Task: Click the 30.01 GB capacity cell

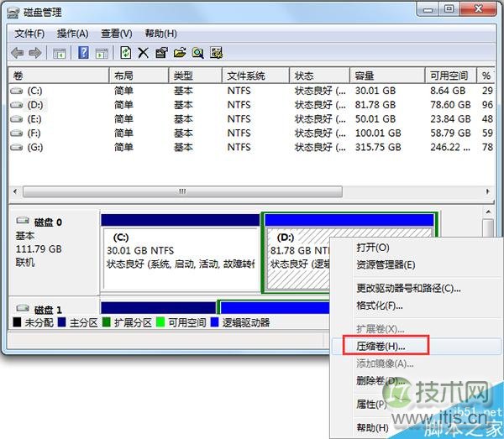Action: tap(375, 91)
